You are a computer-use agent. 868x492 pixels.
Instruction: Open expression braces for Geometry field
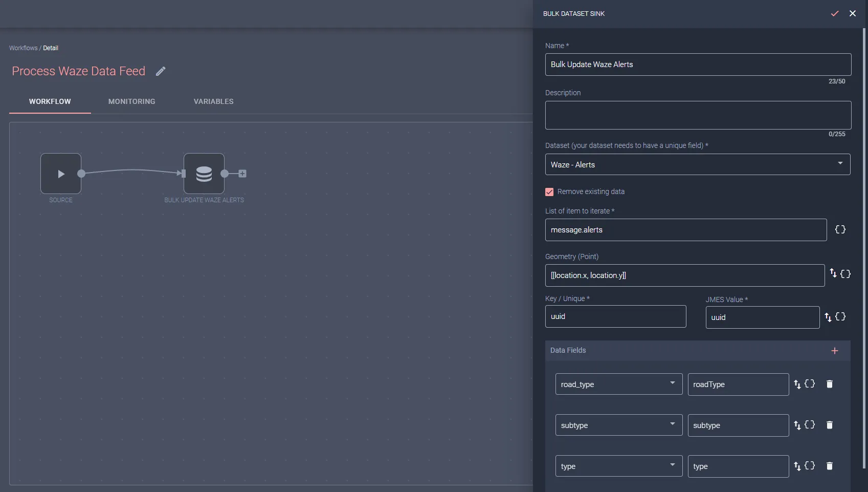tap(845, 274)
